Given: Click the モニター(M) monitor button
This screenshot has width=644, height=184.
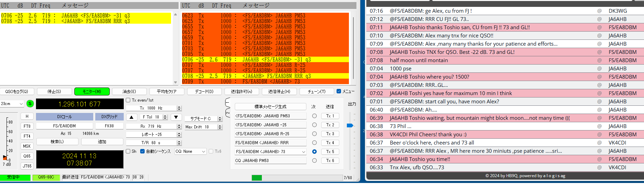Looking at the screenshot, I should pos(92,92).
